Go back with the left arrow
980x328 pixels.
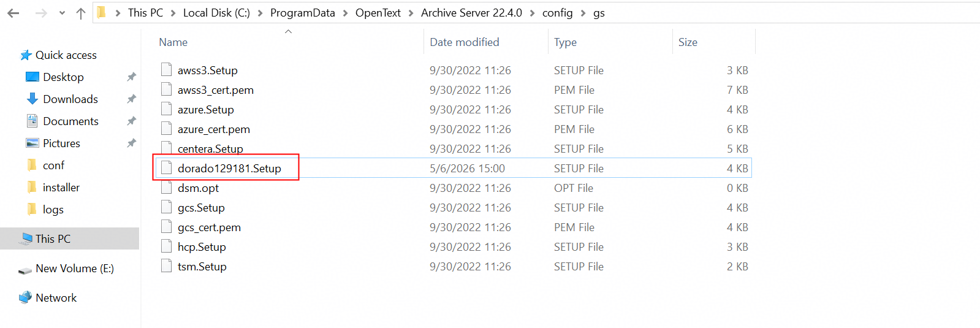point(13,13)
